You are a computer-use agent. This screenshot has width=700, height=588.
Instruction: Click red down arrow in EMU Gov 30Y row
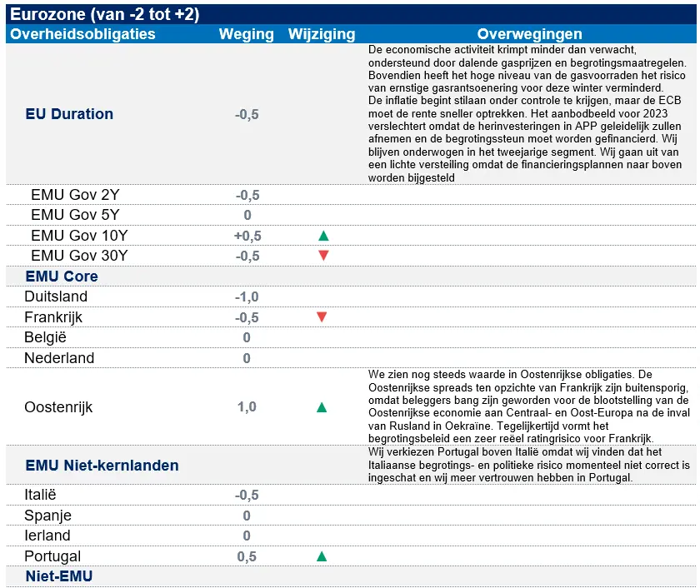[323, 256]
